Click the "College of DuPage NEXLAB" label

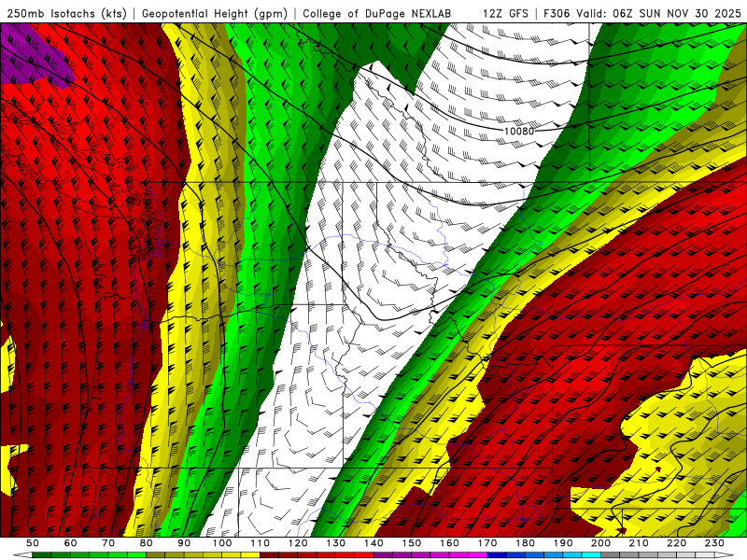click(x=377, y=13)
